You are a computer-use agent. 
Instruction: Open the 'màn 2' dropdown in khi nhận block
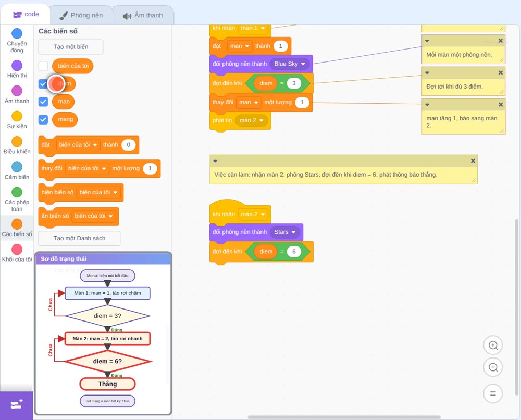(253, 214)
